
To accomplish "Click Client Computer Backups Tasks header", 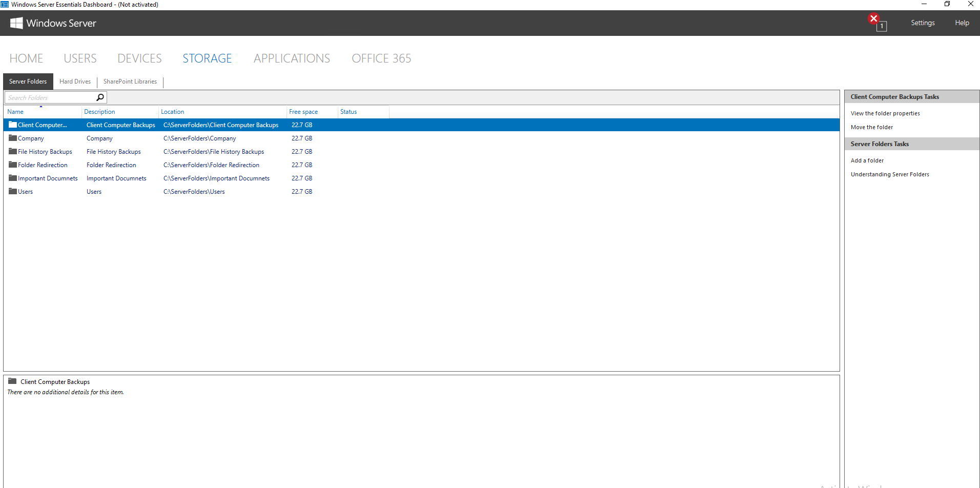I will [894, 97].
